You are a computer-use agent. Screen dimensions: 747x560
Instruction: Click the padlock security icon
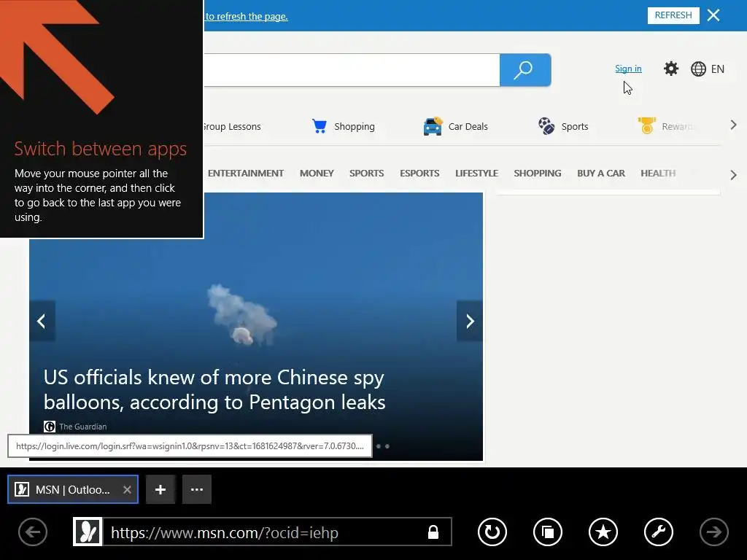coord(433,532)
